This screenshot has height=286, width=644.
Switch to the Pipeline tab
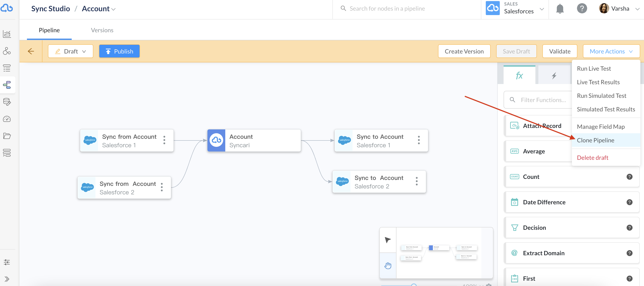[49, 30]
